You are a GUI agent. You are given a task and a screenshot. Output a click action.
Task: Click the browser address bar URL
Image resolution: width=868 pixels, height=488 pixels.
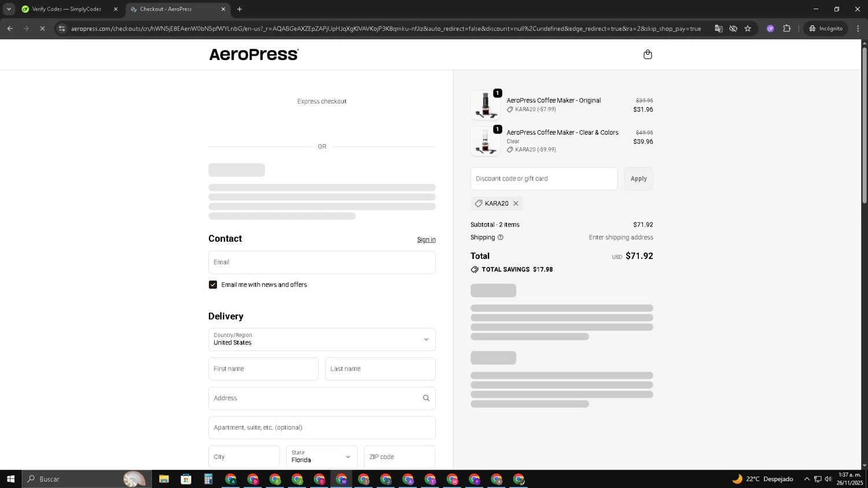(x=385, y=28)
